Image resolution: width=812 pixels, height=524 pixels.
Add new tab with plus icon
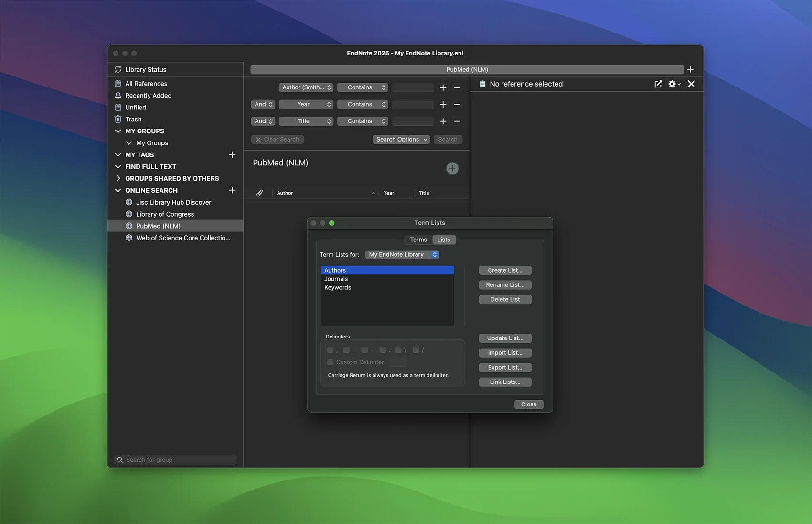coord(690,69)
